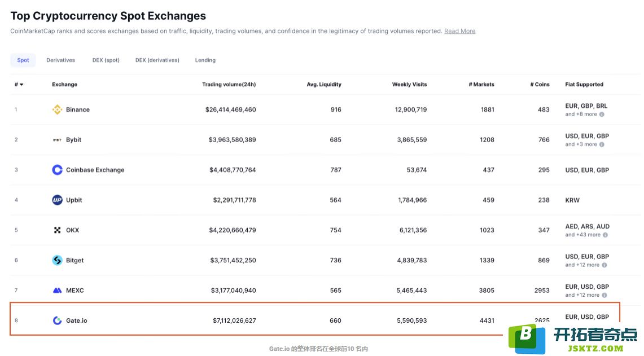Open the Binance exchange link

78,109
